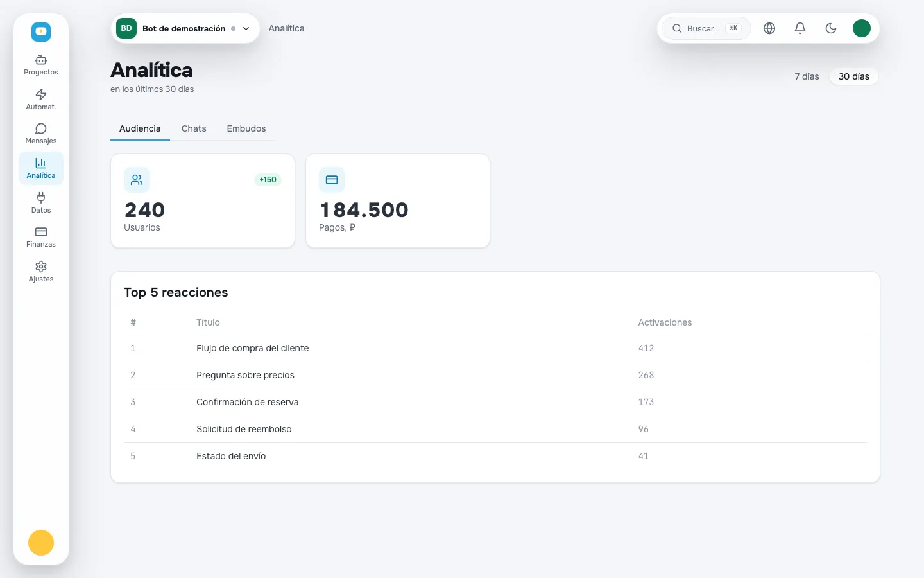Click the BD project badge
Screen dimensions: 924x578
[126, 28]
